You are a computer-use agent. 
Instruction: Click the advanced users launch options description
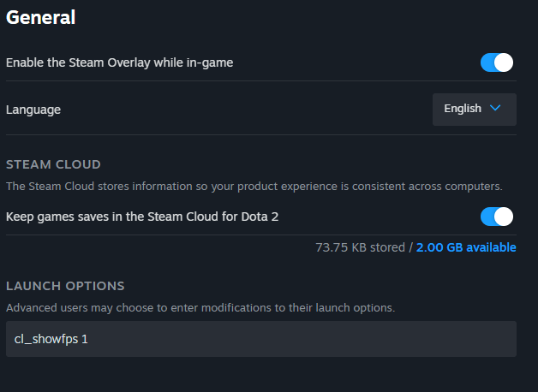pos(200,307)
